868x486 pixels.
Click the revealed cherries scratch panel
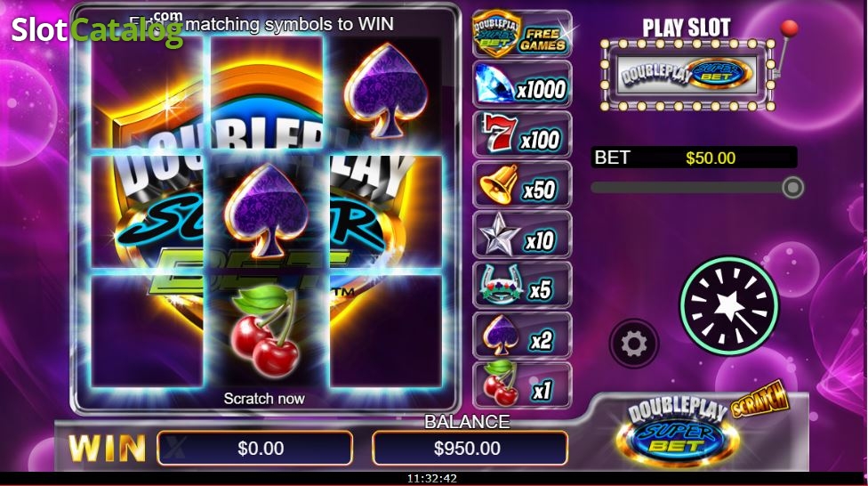click(266, 331)
